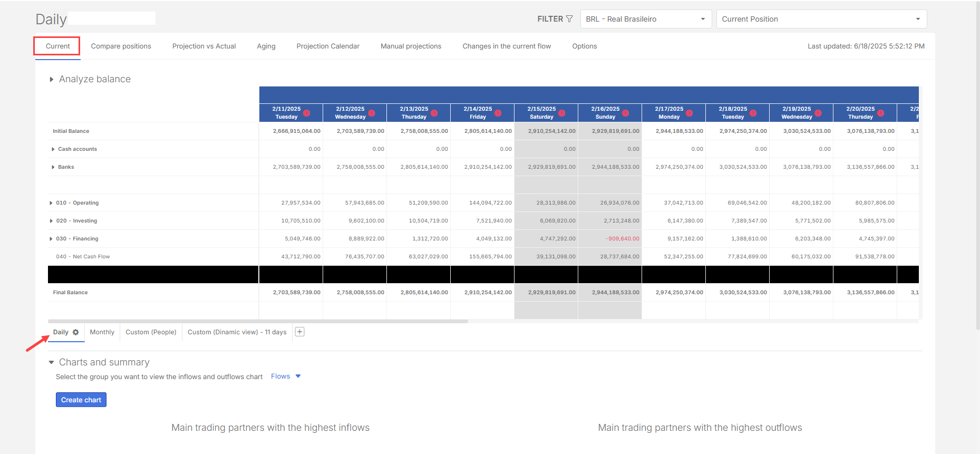
Task: Expand the Analyze balance section
Action: [52, 79]
